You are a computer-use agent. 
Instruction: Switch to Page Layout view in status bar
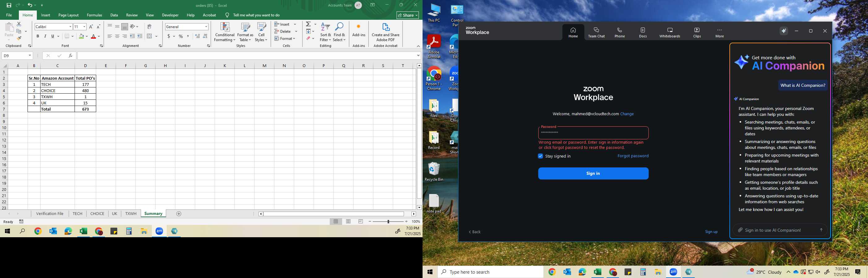click(348, 221)
